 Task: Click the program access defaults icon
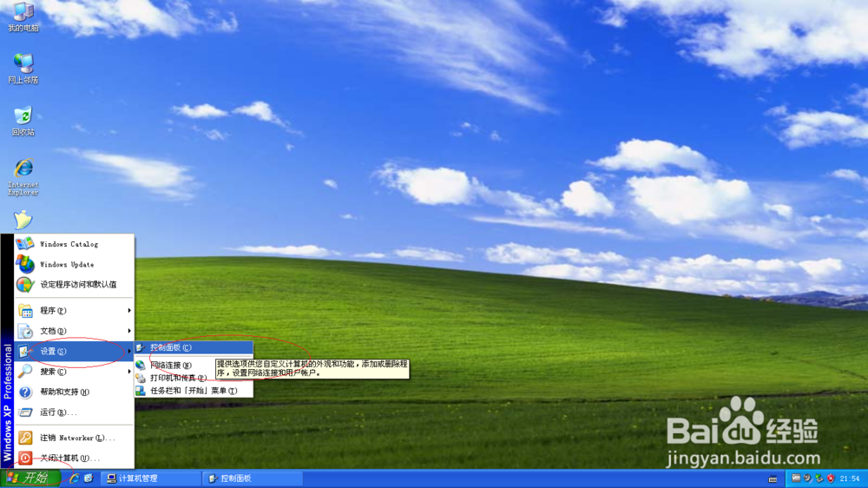click(x=25, y=284)
